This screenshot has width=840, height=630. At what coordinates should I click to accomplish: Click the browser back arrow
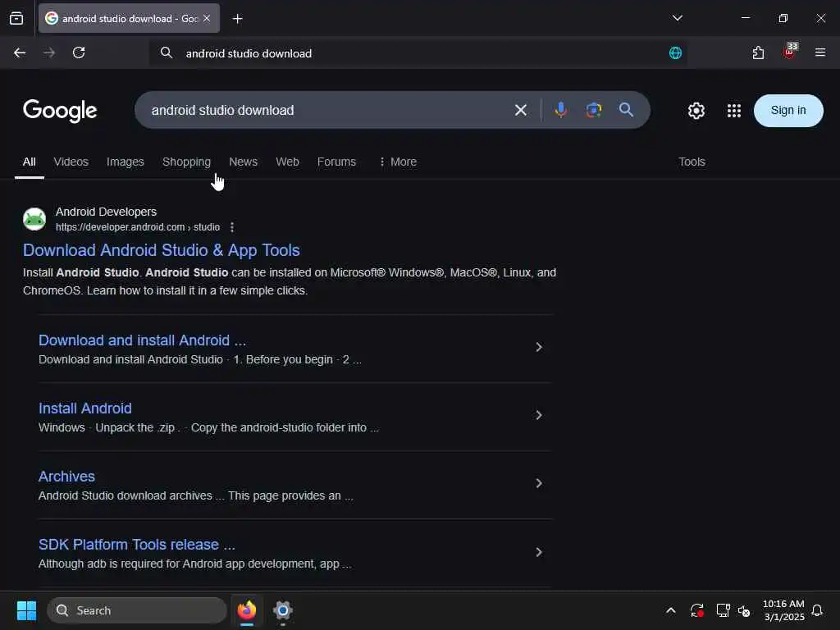click(20, 52)
